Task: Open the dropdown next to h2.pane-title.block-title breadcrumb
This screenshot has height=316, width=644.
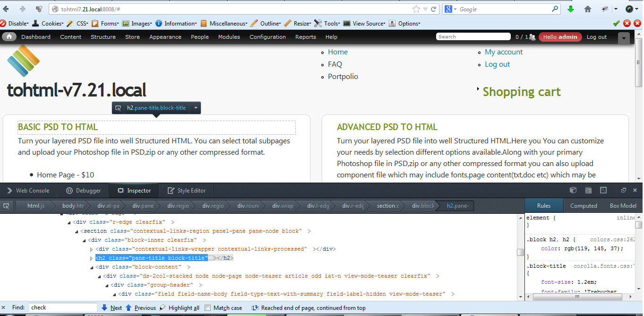Action: click(195, 107)
